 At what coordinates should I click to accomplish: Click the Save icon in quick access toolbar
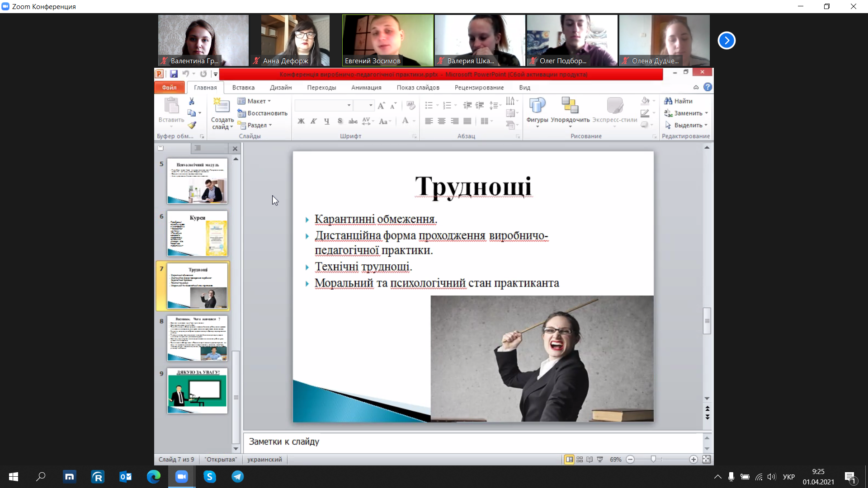174,74
